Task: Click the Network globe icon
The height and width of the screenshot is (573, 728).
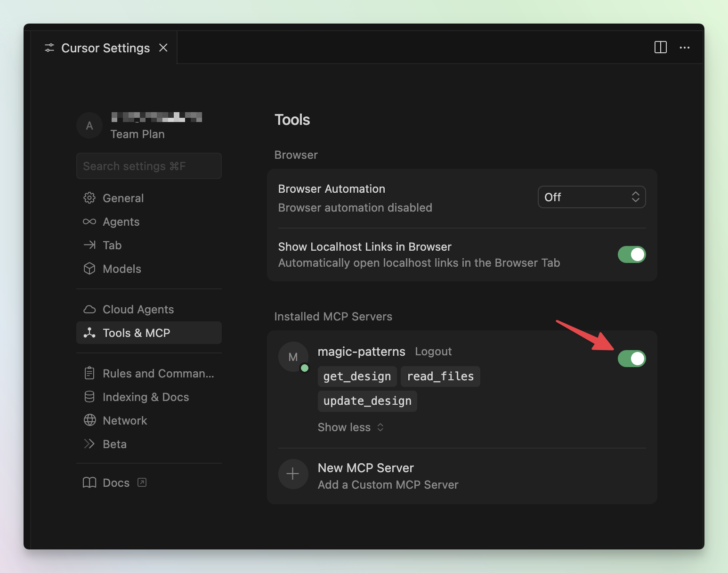Action: point(89,420)
